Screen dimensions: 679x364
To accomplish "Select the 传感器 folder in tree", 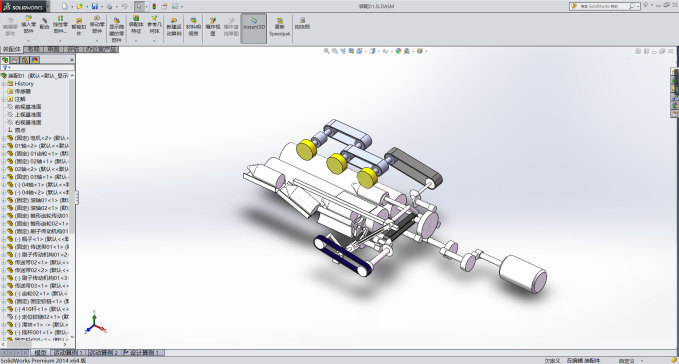I will 23,91.
